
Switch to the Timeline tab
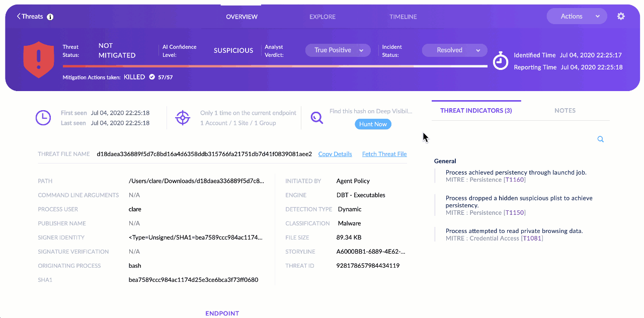pos(403,17)
